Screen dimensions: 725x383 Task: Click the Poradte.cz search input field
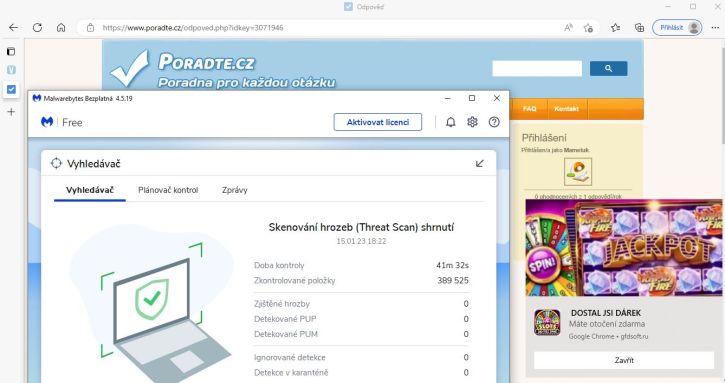coord(537,68)
